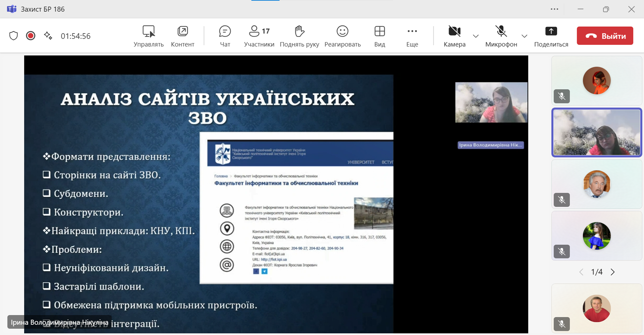This screenshot has height=335, width=644.
Task: Unmute the Микрофон microphone
Action: tap(501, 36)
